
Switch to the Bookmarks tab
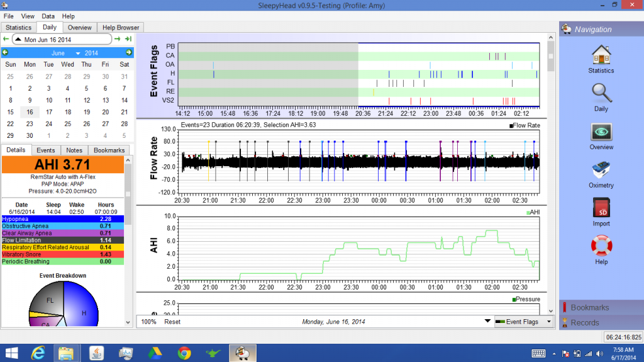coord(109,150)
